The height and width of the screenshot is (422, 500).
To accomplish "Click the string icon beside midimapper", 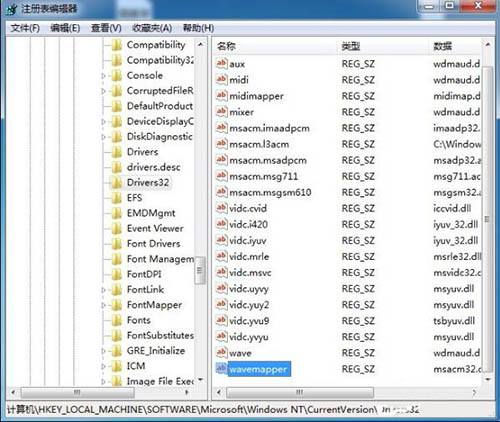I will click(221, 95).
